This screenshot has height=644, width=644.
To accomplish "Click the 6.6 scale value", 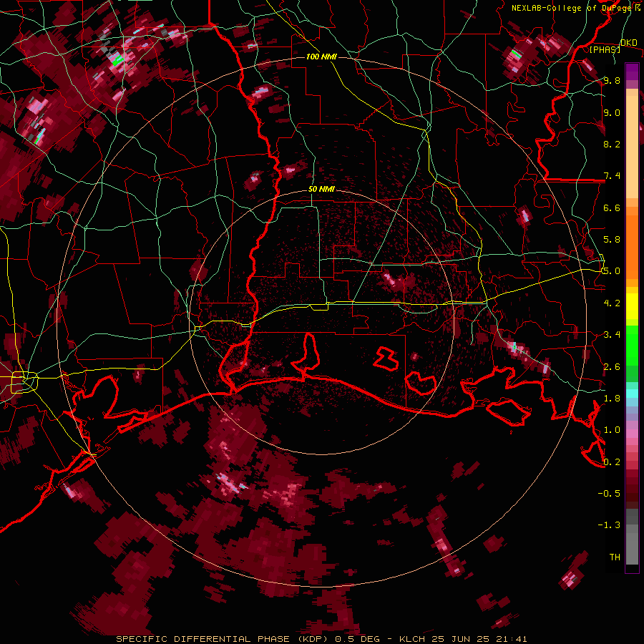I will tap(612, 208).
